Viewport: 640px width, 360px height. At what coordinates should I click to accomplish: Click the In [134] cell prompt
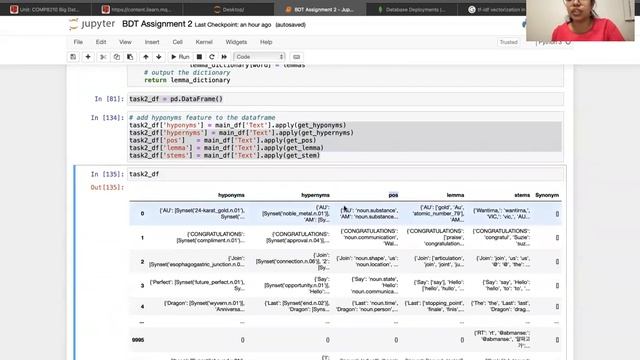107,118
